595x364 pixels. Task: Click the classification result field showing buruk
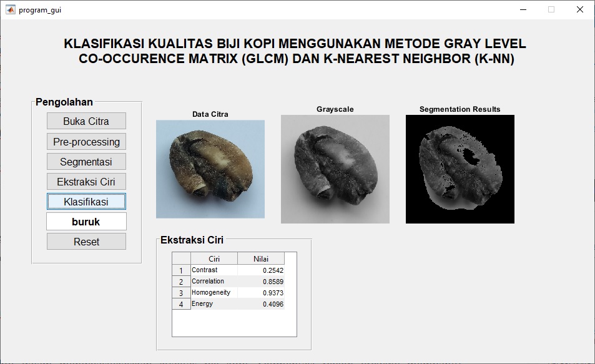(86, 222)
